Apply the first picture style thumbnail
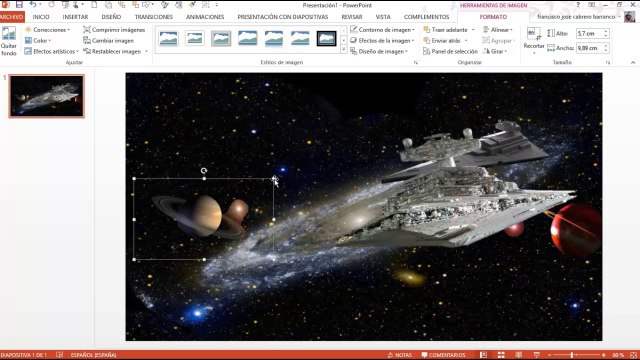Viewport: 640px width, 360px height. tap(169, 38)
